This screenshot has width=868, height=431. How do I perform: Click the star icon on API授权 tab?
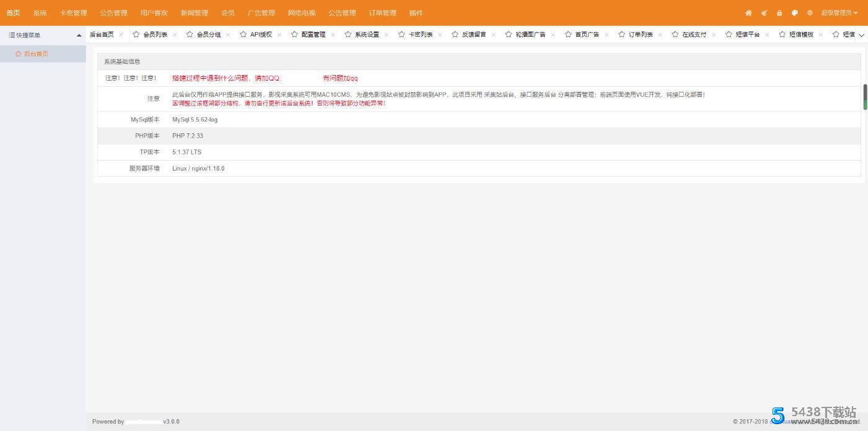(243, 35)
